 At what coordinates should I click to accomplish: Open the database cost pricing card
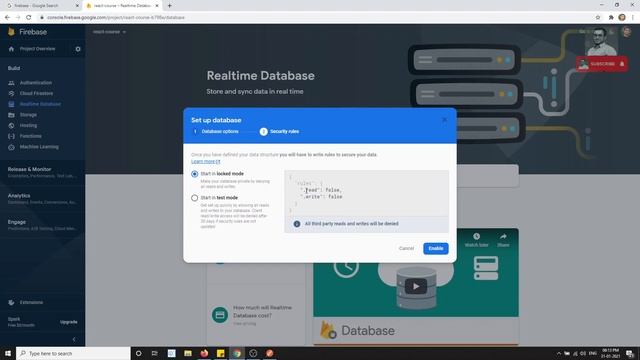click(256, 315)
